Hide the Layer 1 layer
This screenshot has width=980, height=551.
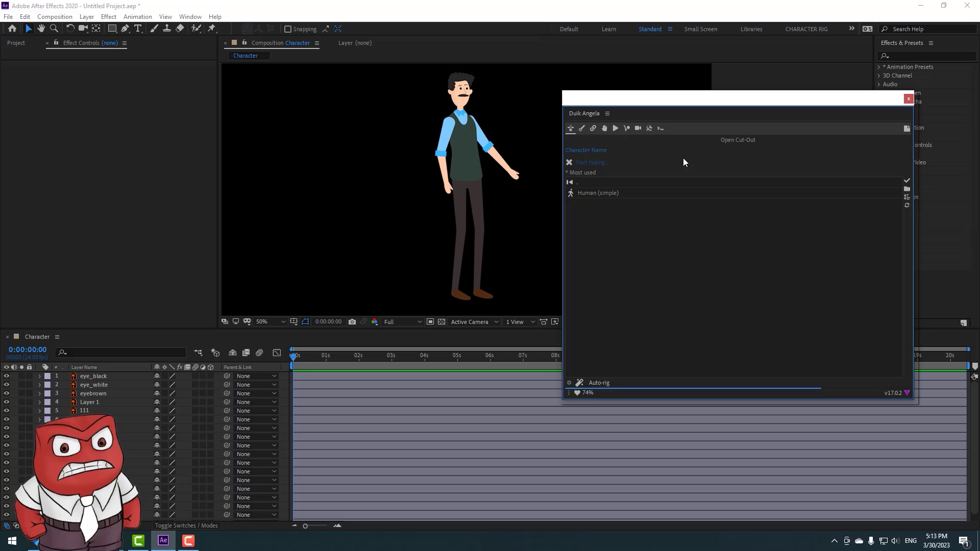click(x=7, y=402)
